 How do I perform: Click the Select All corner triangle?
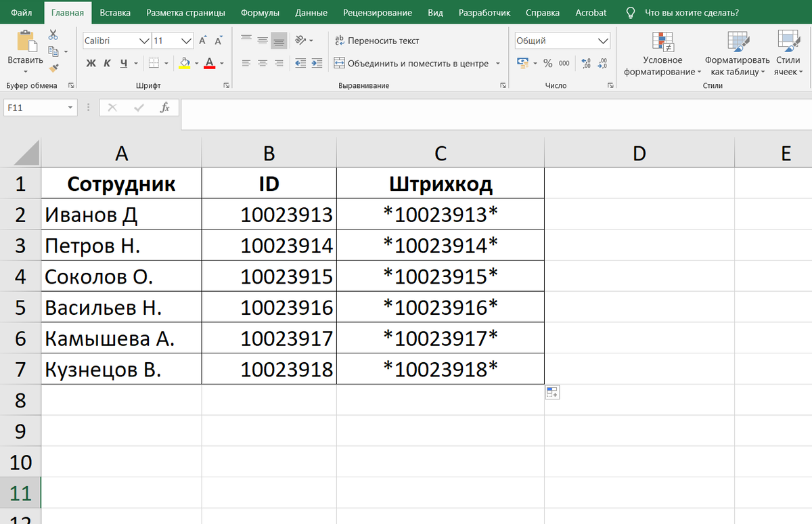click(x=27, y=152)
